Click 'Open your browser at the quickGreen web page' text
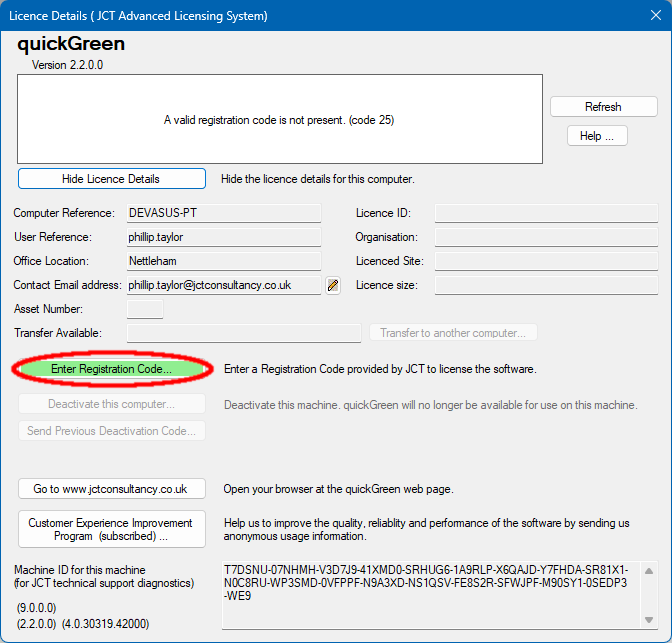This screenshot has width=672, height=643. (x=338, y=489)
